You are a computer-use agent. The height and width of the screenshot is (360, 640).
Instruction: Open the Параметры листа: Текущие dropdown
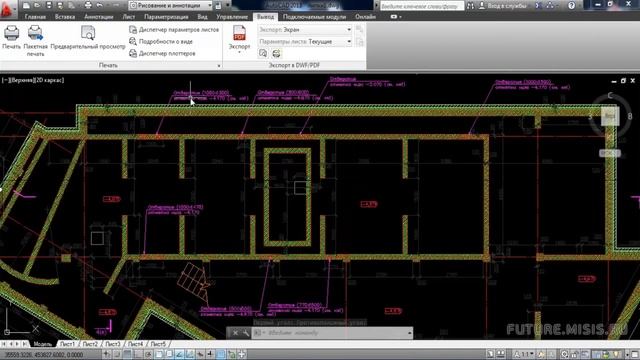[x=305, y=42]
